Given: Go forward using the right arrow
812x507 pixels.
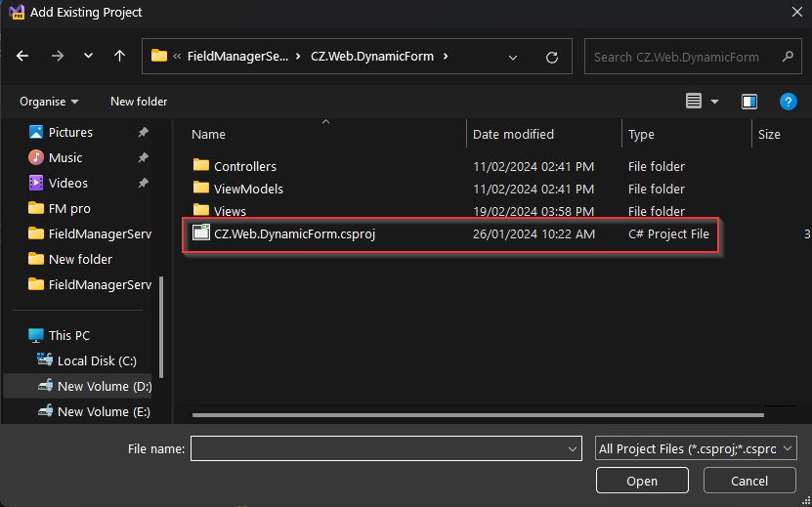Looking at the screenshot, I should (x=58, y=56).
